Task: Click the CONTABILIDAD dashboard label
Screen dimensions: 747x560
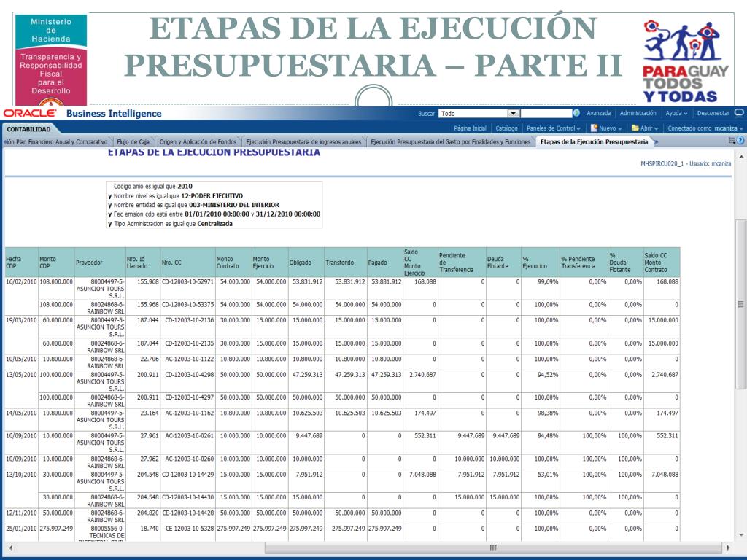Action: [28, 129]
